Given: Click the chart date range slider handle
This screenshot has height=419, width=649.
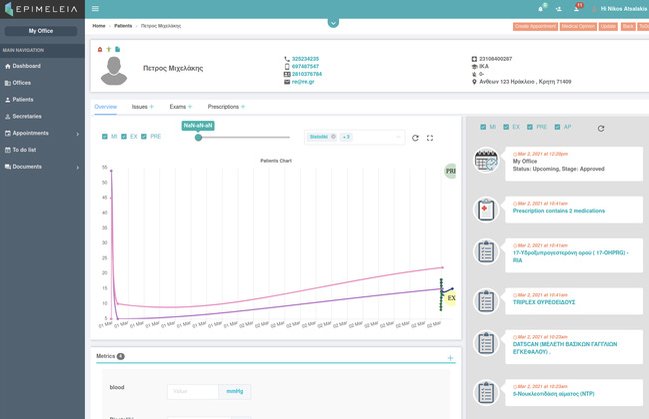Looking at the screenshot, I should pos(198,137).
